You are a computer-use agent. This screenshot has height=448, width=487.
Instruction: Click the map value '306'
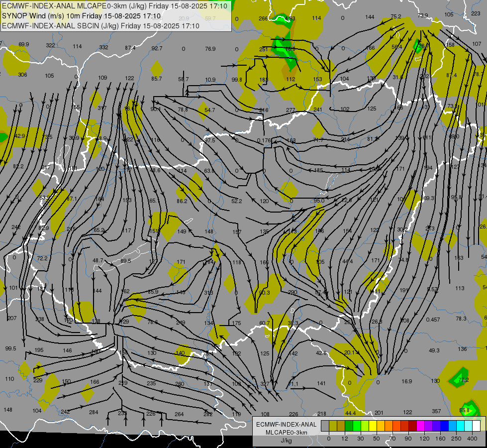click(22, 75)
